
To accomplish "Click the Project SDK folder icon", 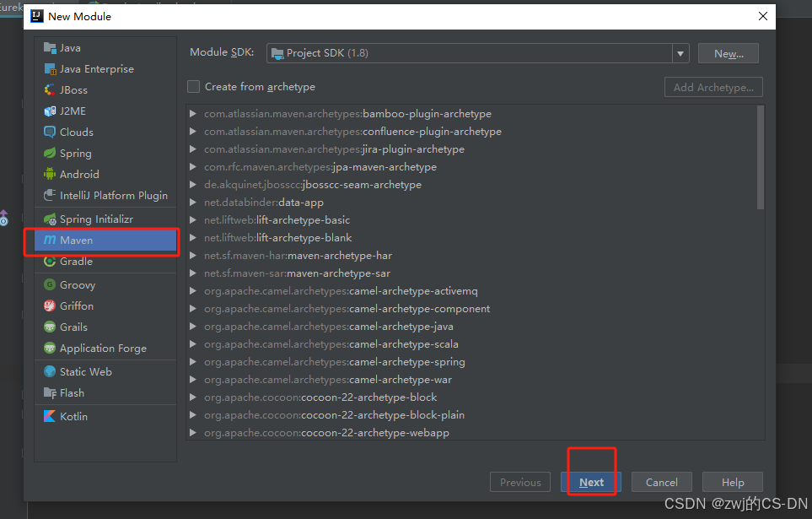I will (x=277, y=53).
